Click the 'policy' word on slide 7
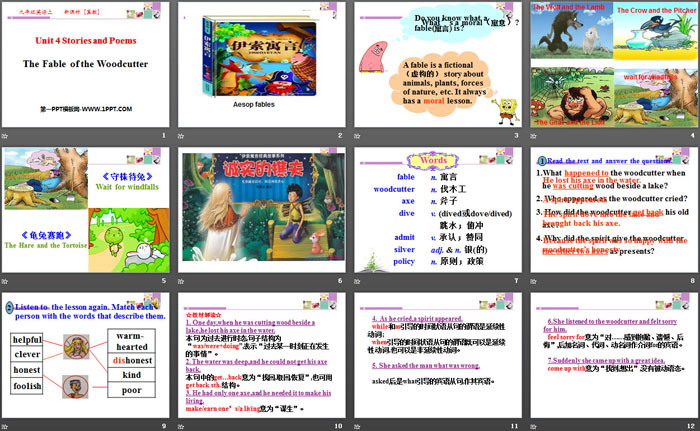 [404, 262]
